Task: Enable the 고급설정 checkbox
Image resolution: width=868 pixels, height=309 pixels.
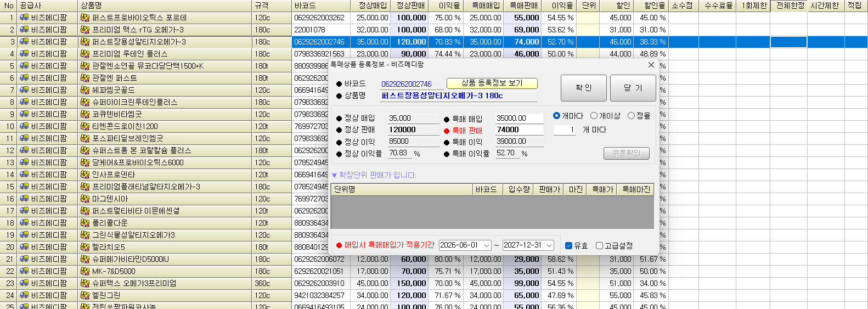Action: [x=599, y=246]
